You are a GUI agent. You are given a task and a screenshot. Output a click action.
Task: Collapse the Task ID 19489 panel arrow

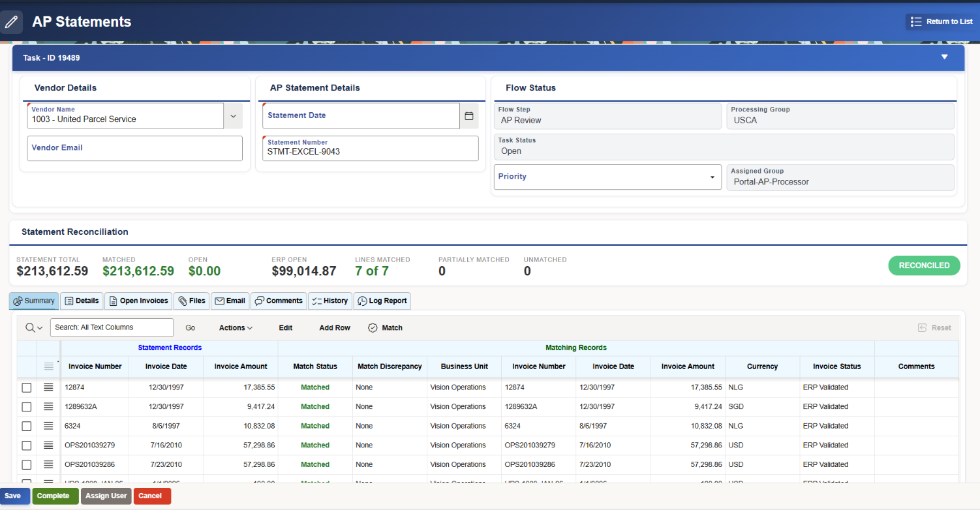tap(944, 57)
